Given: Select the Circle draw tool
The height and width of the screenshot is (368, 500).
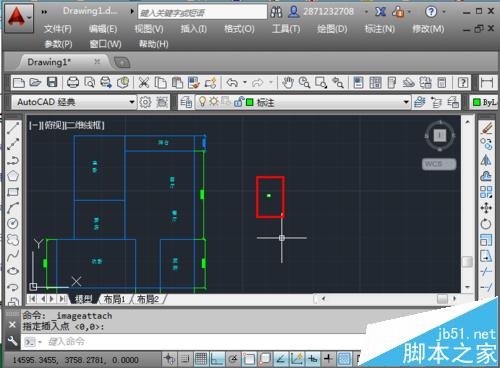Looking at the screenshot, I should [x=13, y=223].
